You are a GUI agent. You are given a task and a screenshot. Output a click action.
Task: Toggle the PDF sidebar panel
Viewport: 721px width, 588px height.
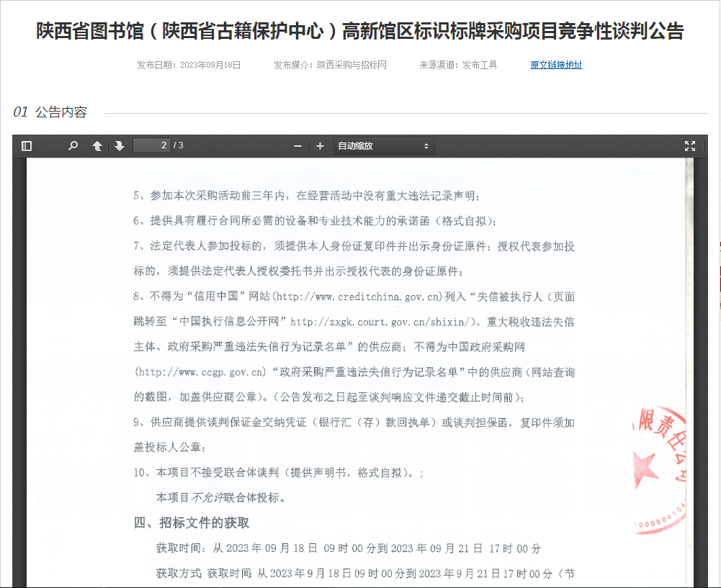click(x=27, y=146)
